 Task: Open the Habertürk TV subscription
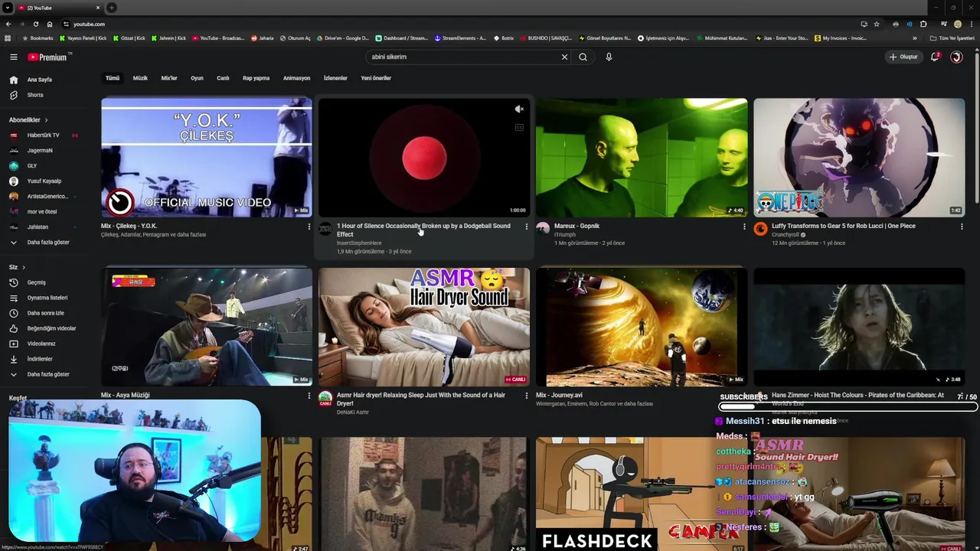click(x=43, y=135)
